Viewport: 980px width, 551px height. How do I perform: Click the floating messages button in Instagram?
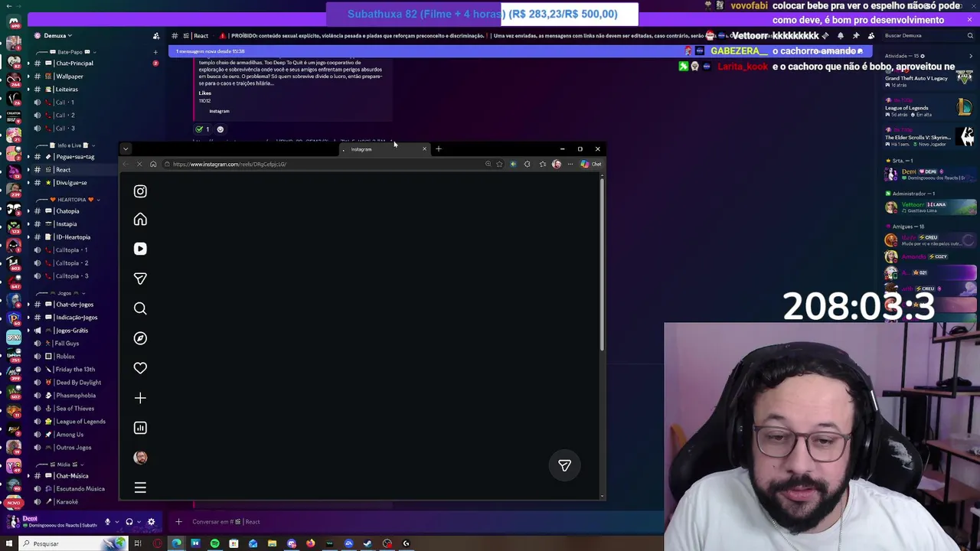564,465
